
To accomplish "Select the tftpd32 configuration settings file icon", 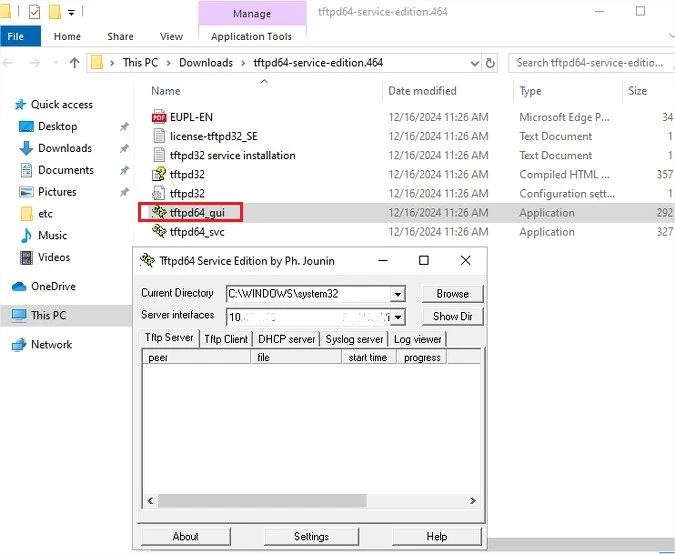I will click(x=159, y=193).
